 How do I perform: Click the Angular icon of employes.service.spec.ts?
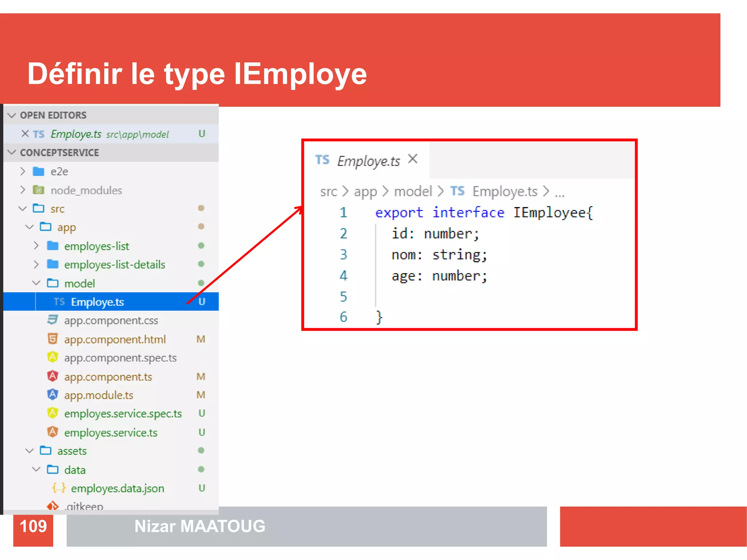pos(53,413)
